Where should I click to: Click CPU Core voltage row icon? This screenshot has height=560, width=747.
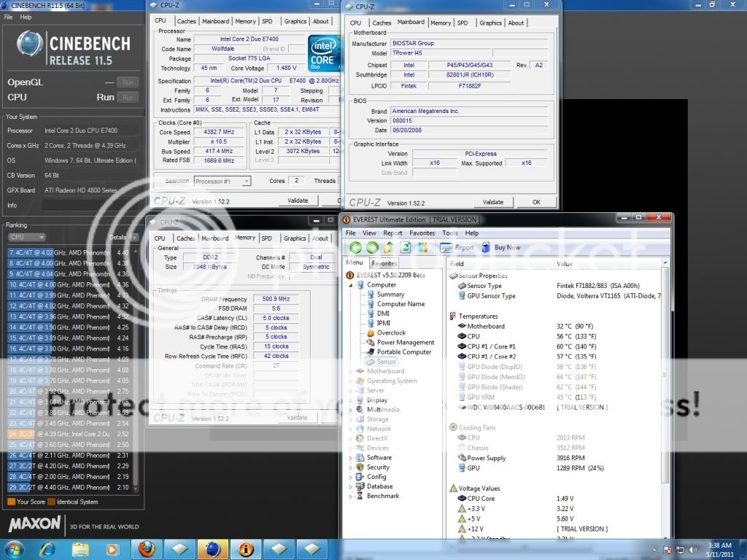[461, 499]
